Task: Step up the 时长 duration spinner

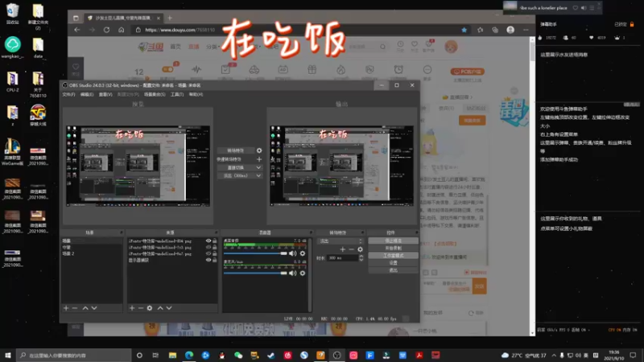Action: [361, 256]
